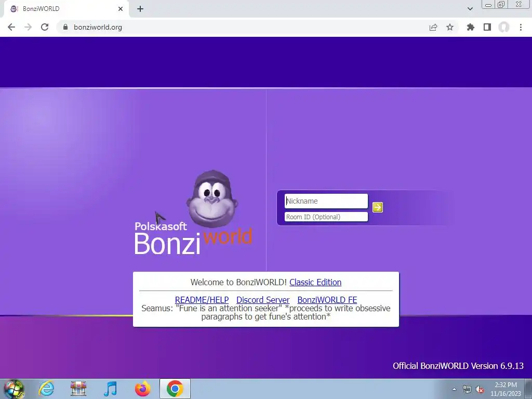Reload the bonziworld.org page
532x399 pixels.
tap(45, 27)
